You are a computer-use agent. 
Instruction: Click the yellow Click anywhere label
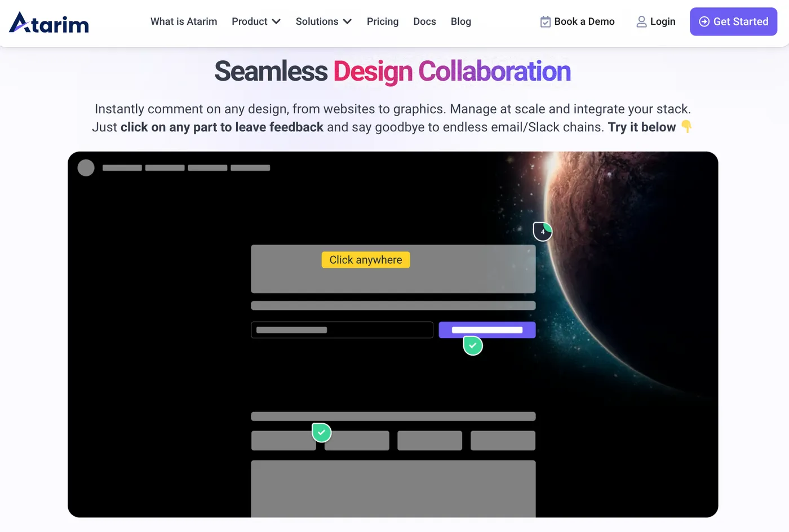tap(366, 260)
